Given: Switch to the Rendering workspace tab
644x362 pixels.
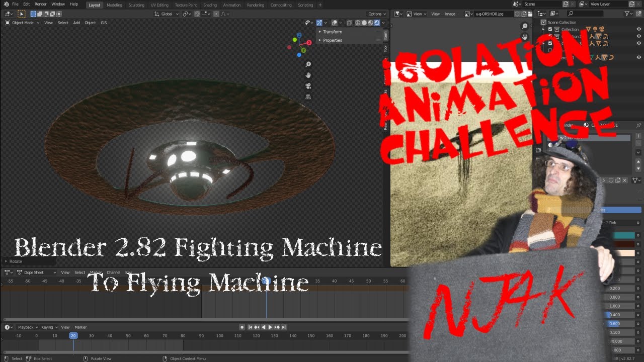Looking at the screenshot, I should (x=256, y=5).
